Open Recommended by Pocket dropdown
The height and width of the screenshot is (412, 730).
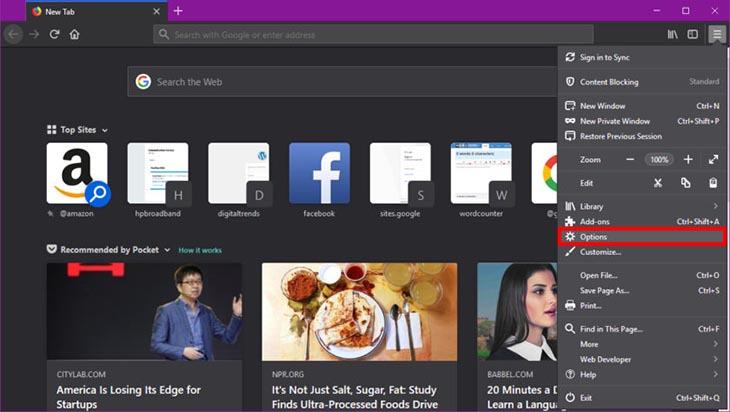(167, 250)
